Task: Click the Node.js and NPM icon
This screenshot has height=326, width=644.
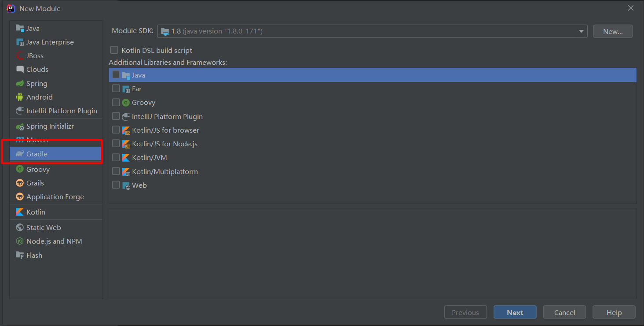Action: (20, 241)
